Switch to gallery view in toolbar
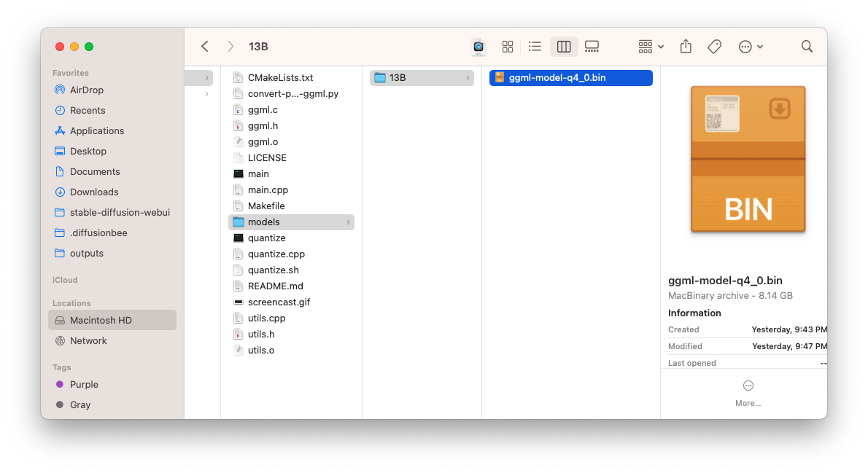 pos(592,47)
